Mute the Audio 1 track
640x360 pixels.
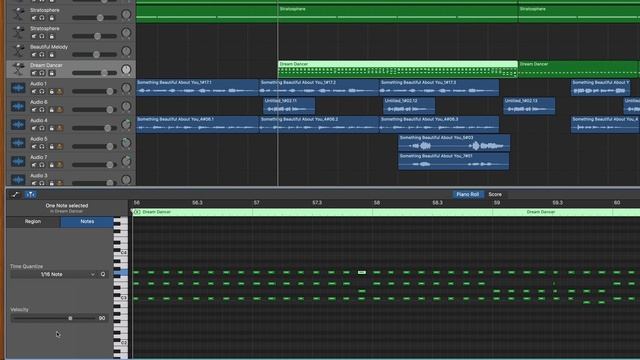[x=34, y=91]
